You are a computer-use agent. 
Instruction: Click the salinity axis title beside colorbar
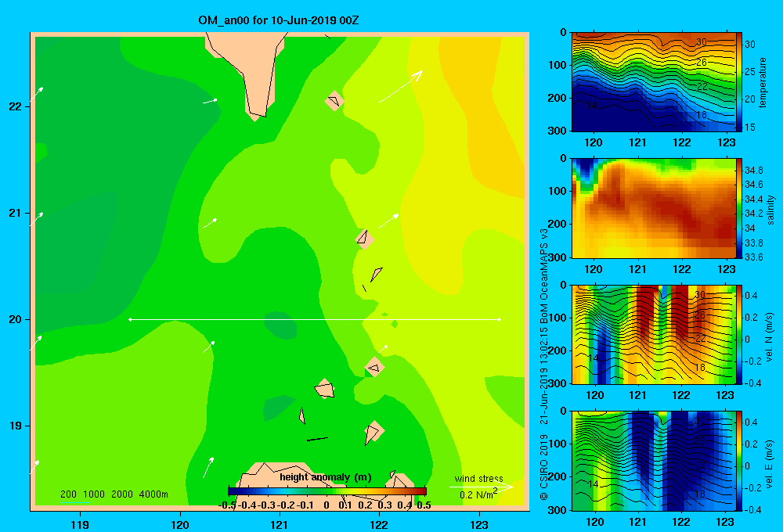pos(770,210)
